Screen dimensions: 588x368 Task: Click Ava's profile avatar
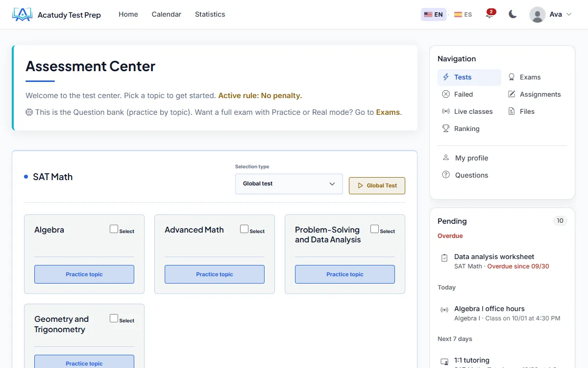[538, 15]
